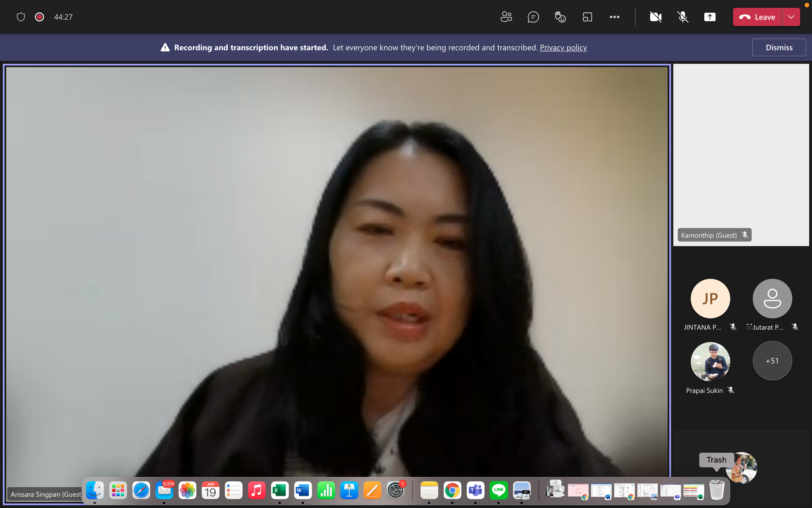Select the Jutarat P... participant avatar
The image size is (812, 508).
point(772,298)
